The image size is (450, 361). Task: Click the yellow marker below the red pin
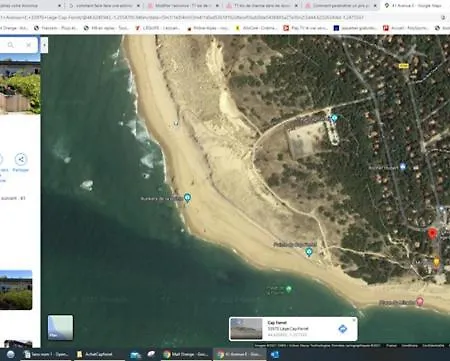[x=436, y=262]
